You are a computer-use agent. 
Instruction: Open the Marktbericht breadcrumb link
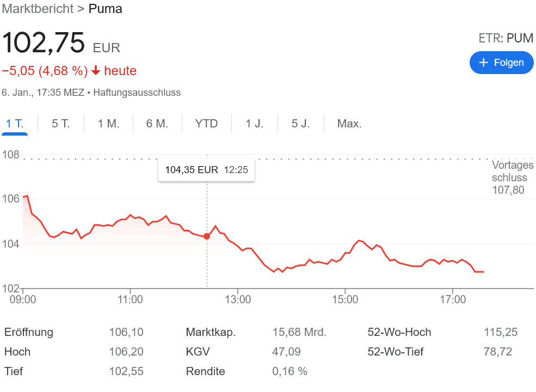[38, 9]
